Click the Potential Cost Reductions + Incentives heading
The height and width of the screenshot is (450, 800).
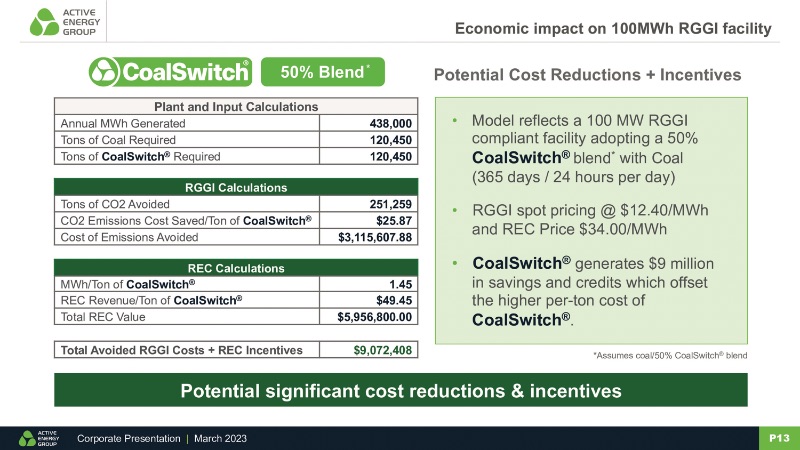coord(586,75)
